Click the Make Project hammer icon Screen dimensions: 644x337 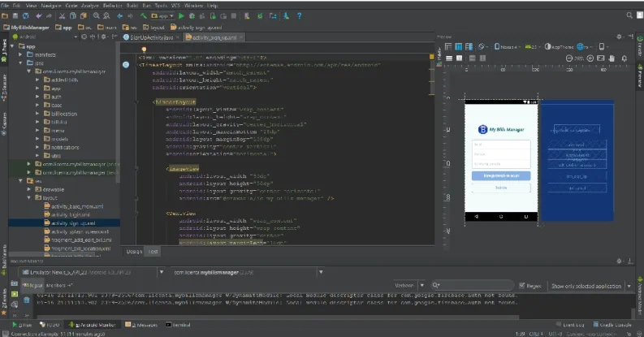point(144,16)
